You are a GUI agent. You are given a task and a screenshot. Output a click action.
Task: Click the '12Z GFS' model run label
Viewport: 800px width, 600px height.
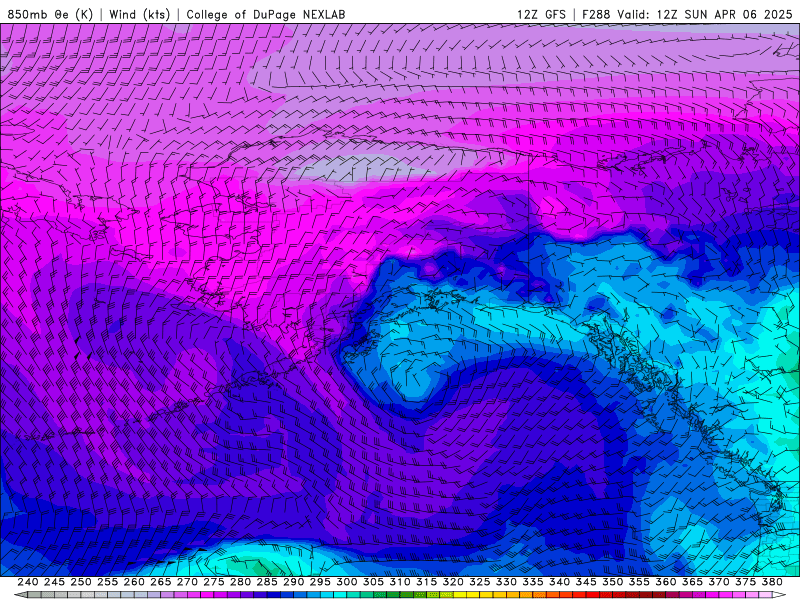click(541, 14)
